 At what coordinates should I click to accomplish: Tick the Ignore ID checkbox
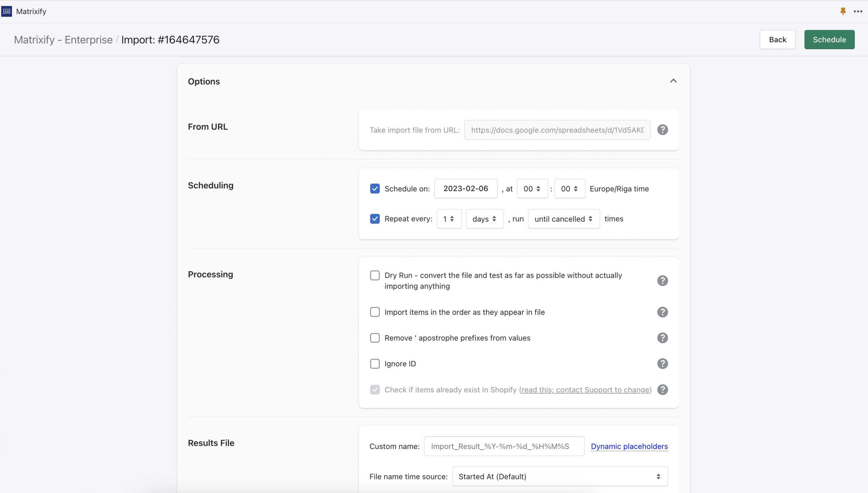[x=375, y=364]
